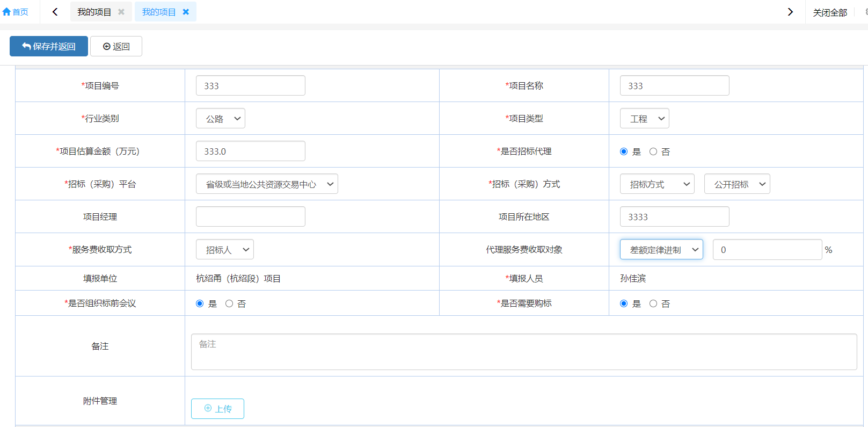Screen dimensions: 868x427
Task: Switch to the first 我的项目 tab
Action: click(94, 12)
